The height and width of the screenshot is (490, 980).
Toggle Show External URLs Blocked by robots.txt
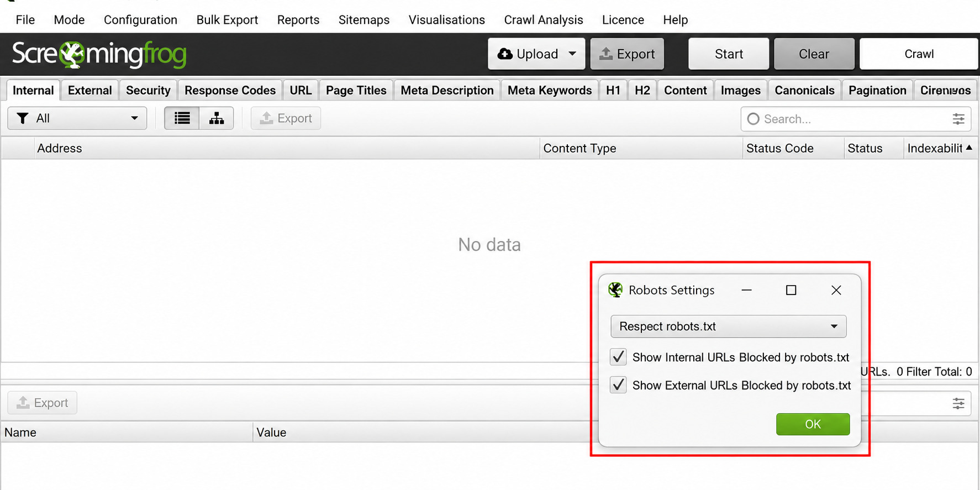(618, 384)
